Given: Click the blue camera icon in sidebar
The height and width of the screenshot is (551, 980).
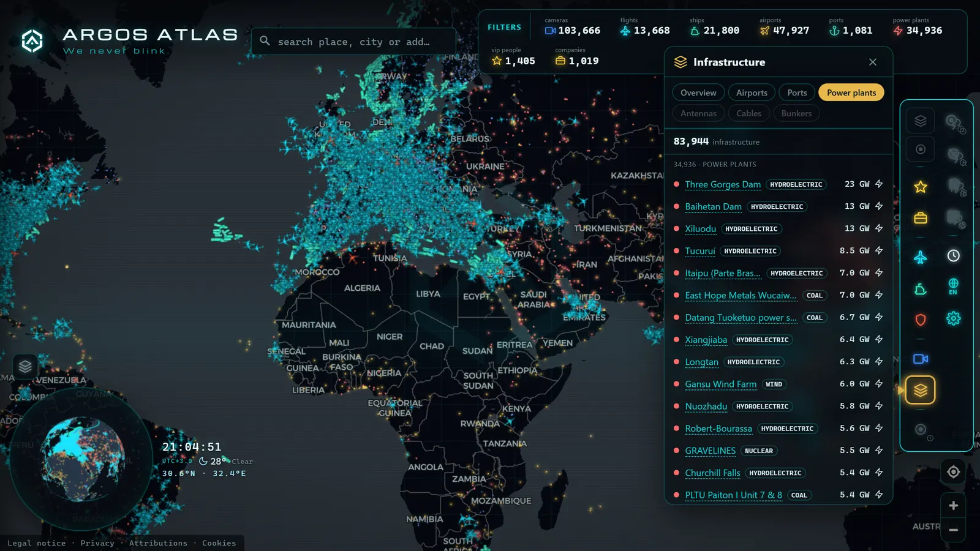Looking at the screenshot, I should click(920, 359).
